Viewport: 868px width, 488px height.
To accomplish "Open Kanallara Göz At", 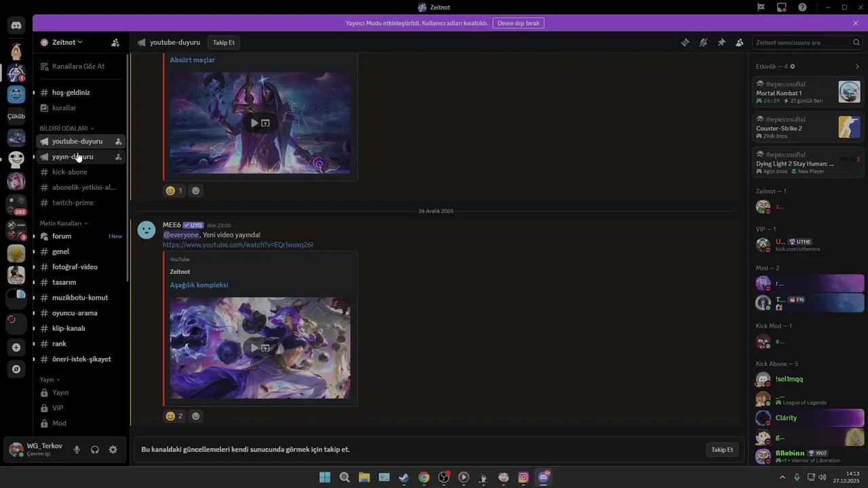I will click(x=81, y=66).
